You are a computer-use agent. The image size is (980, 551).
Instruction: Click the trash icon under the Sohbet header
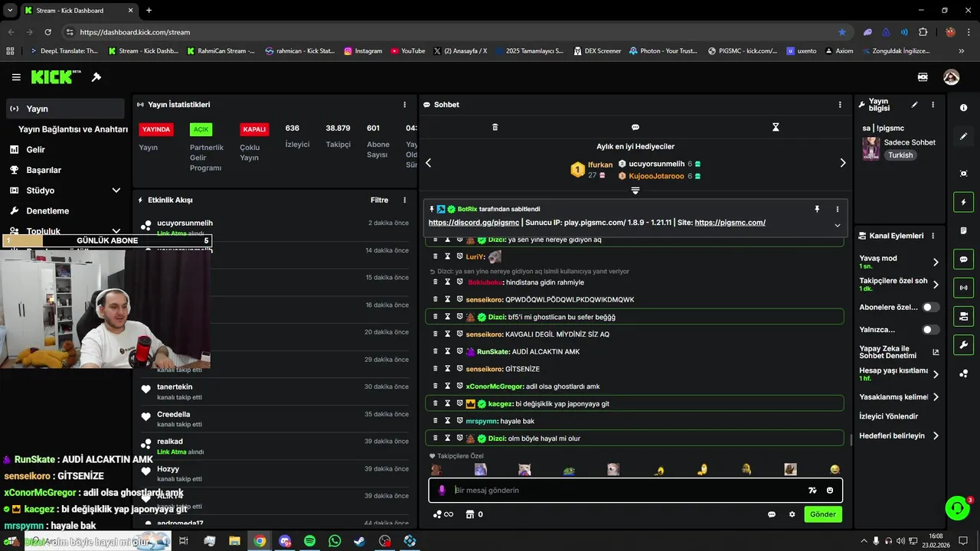click(x=495, y=127)
